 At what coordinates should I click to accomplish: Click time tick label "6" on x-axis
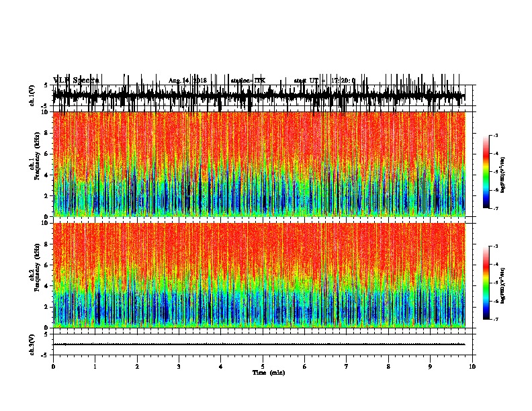pyautogui.click(x=305, y=367)
